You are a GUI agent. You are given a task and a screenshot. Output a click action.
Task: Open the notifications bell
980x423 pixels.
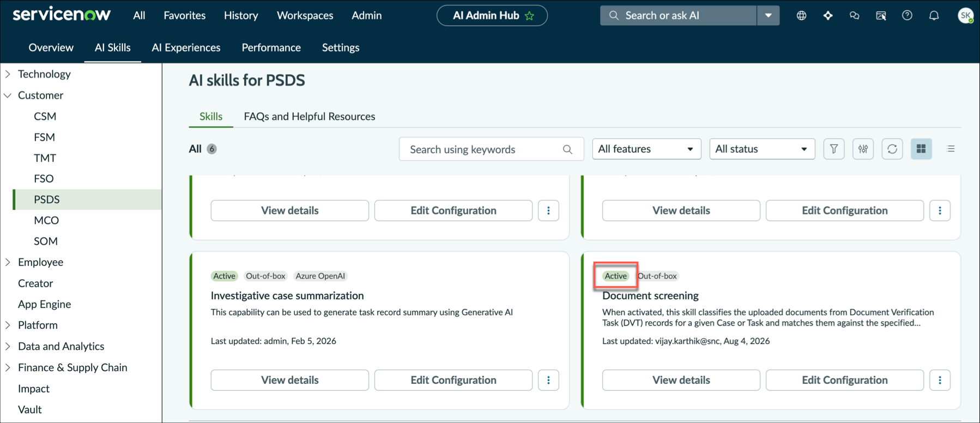tap(934, 15)
